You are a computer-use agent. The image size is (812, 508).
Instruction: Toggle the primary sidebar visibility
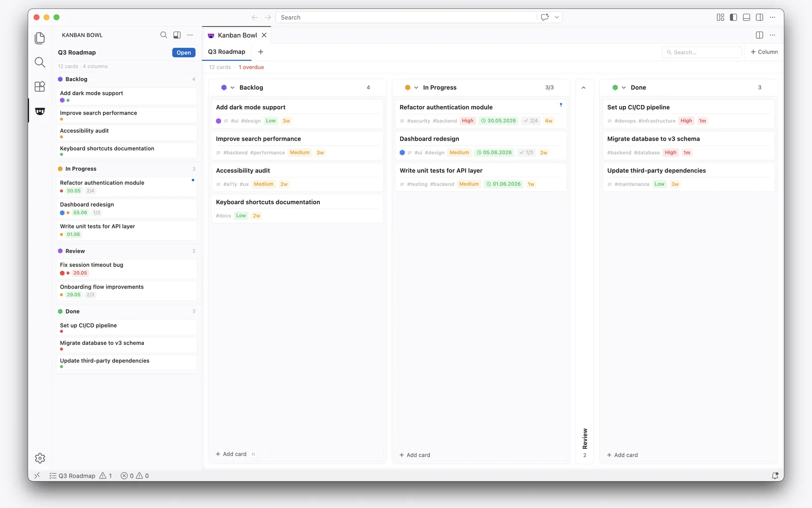(x=733, y=17)
